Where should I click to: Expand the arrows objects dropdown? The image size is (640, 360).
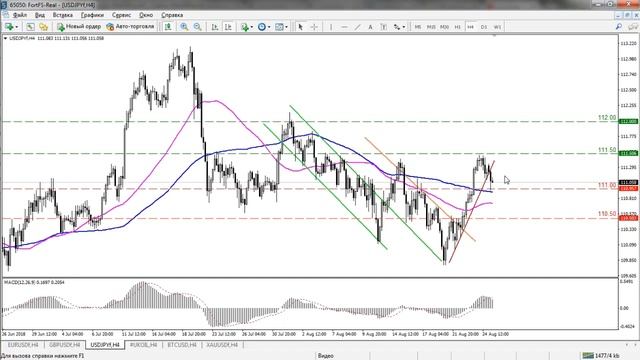coord(404,27)
